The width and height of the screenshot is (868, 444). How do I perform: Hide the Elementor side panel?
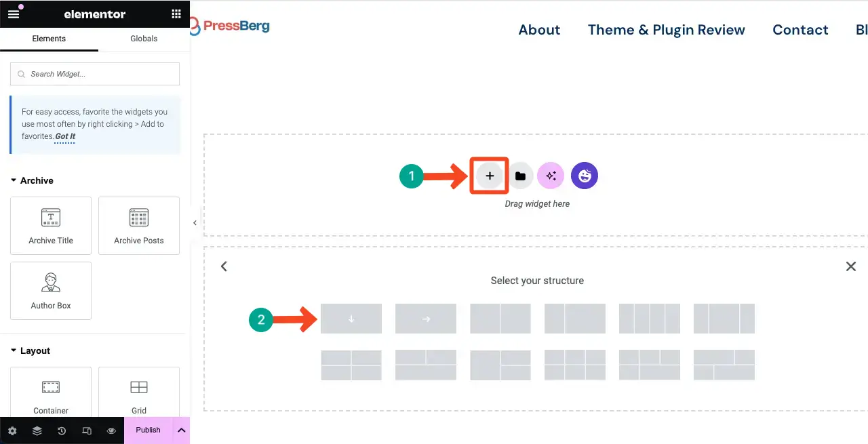(195, 222)
